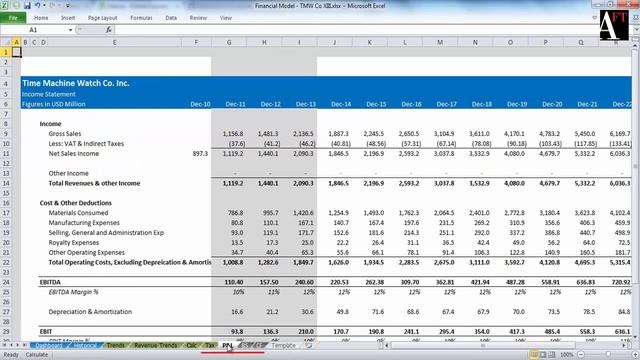Screen dimensions: 640x360
Task: Switch to the Template sheet tab
Action: click(x=283, y=346)
